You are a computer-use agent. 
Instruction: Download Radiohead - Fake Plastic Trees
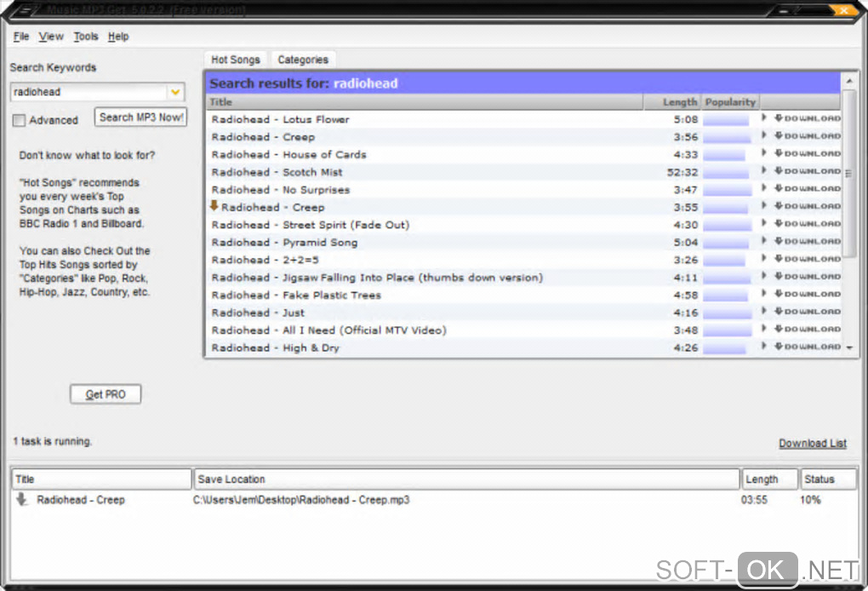pos(807,294)
